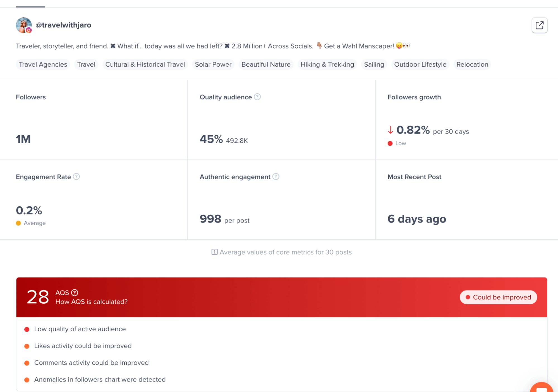Open profile in external link icon
Image resolution: width=558 pixels, height=392 pixels.
(539, 25)
